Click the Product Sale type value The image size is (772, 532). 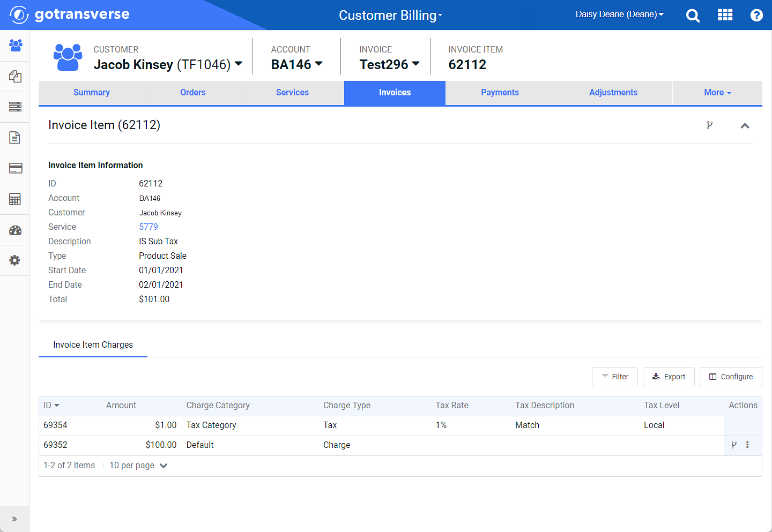click(x=163, y=256)
